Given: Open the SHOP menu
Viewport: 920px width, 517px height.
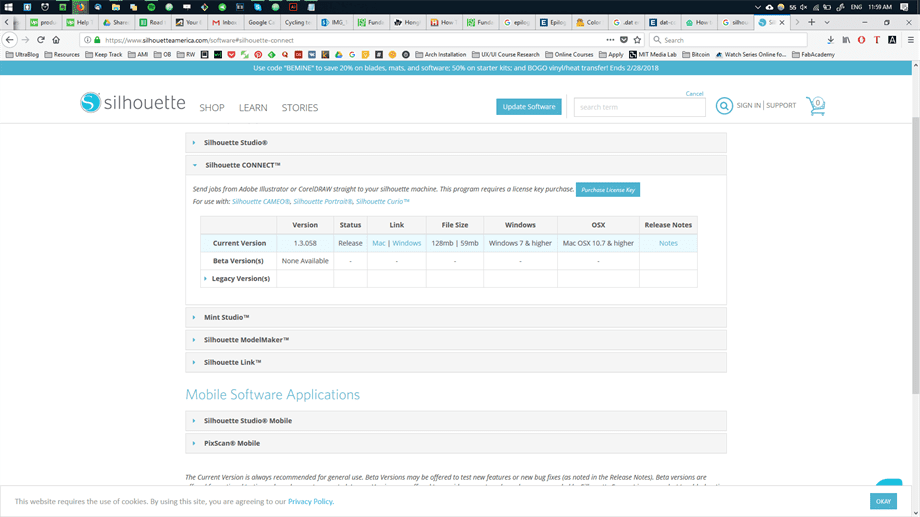Looking at the screenshot, I should coord(212,108).
